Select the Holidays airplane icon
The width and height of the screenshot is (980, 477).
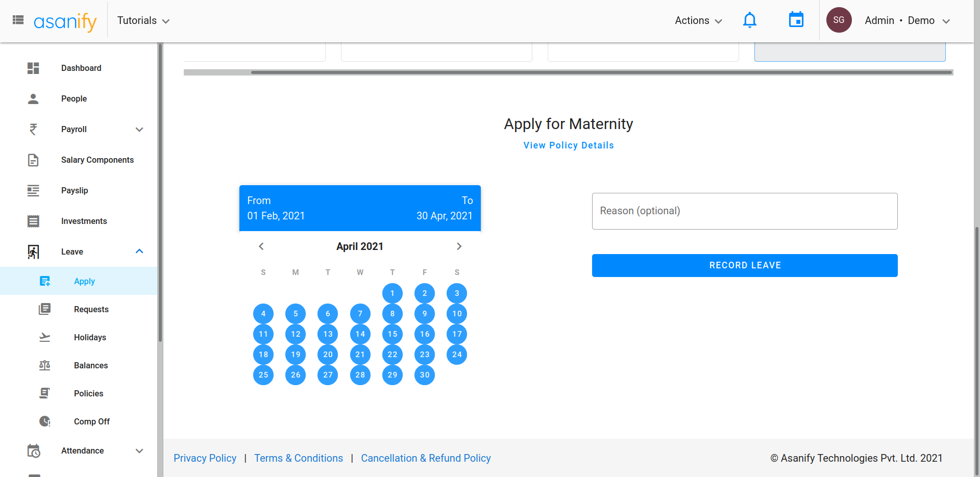(45, 337)
